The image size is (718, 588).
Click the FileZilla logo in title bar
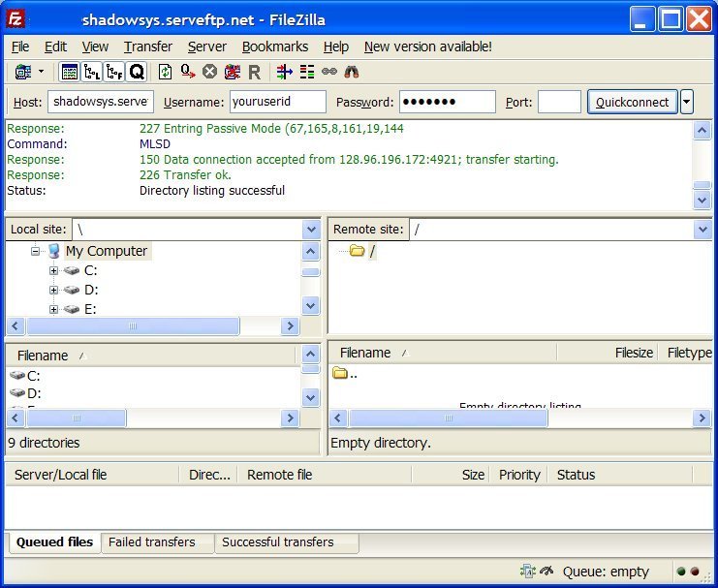[16, 19]
